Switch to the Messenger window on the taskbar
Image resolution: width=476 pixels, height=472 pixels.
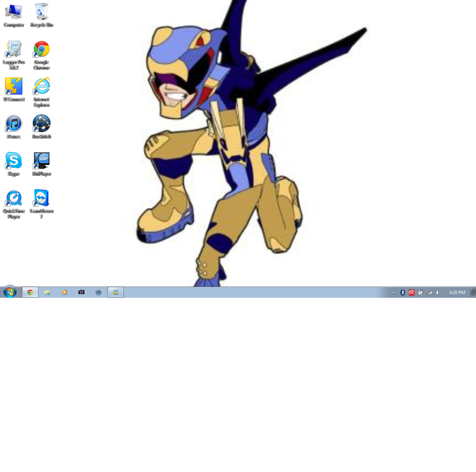point(115,292)
